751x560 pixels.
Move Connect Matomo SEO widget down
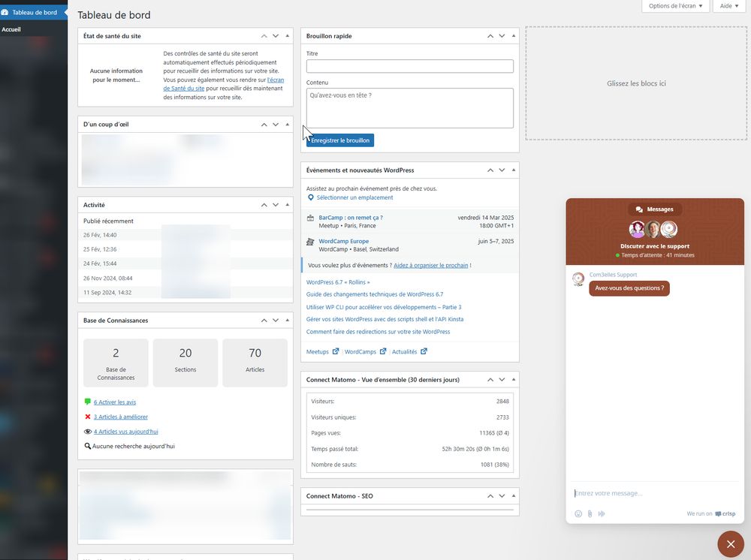pos(502,496)
